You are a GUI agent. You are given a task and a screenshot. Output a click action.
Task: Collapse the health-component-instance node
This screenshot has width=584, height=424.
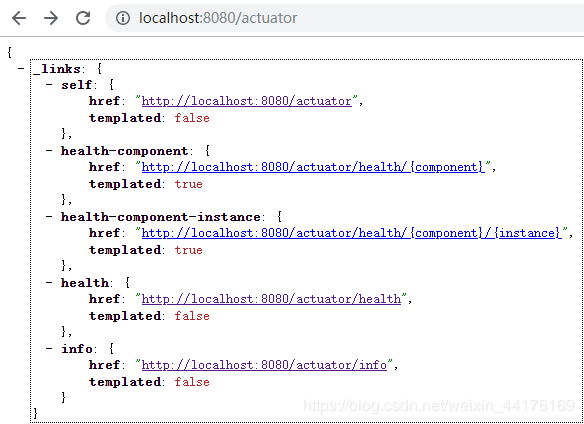coord(49,216)
